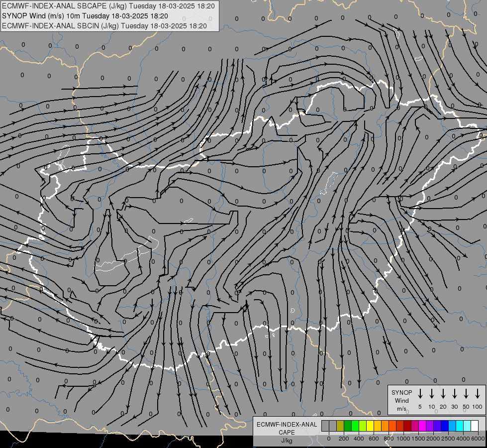This screenshot has height=448, width=487.
Task: Click the 1000 label on the CAPE scale
Action: [403, 439]
